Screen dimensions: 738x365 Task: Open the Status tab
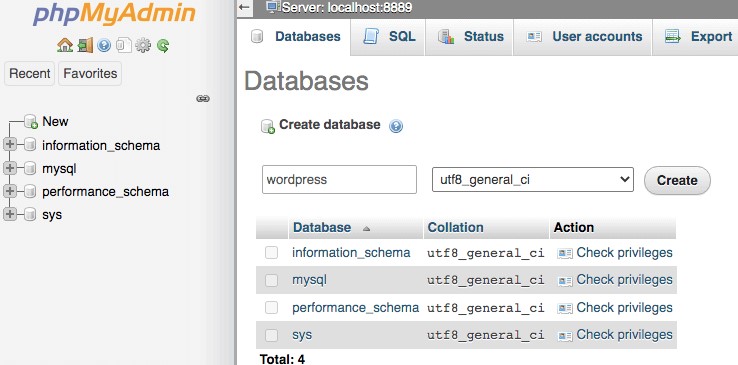coord(470,37)
